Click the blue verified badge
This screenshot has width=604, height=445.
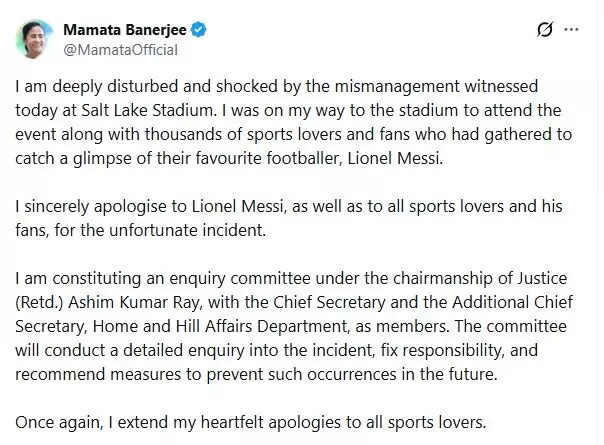[199, 30]
